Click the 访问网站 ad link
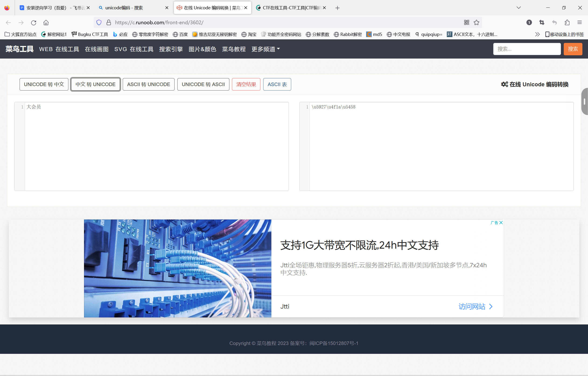Image resolution: width=588 pixels, height=376 pixels. [476, 306]
